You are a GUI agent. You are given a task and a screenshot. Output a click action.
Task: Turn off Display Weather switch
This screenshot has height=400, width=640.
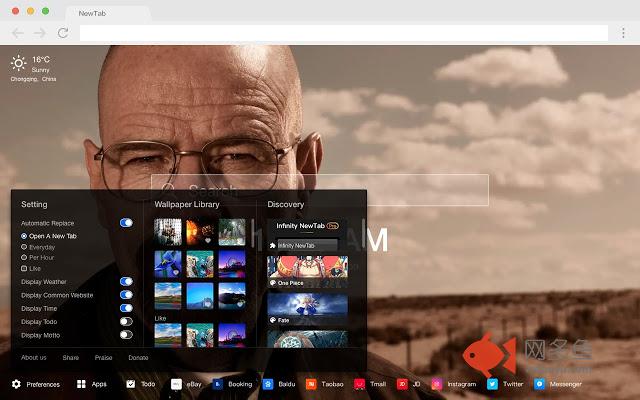(126, 281)
